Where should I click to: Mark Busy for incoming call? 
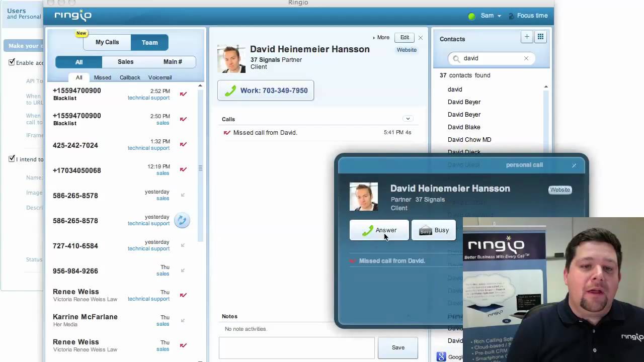434,230
